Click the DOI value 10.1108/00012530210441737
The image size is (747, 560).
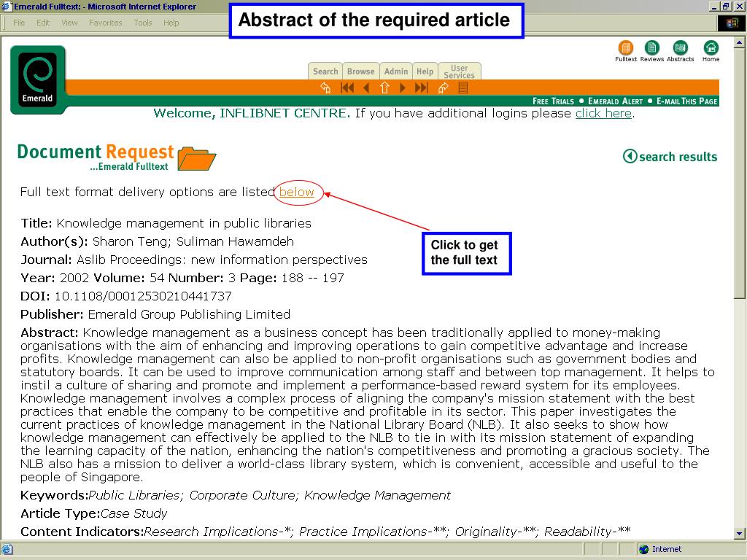point(143,296)
